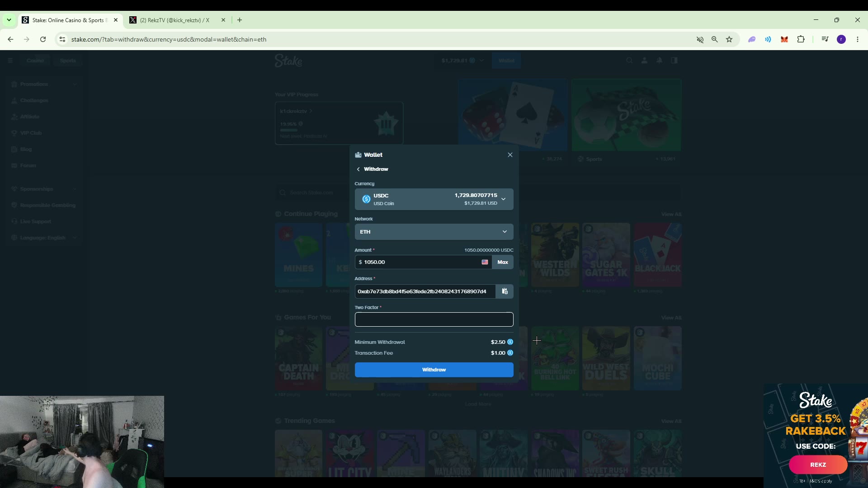Open Chrome tab search dropdown
This screenshot has width=868, height=488.
tap(9, 20)
